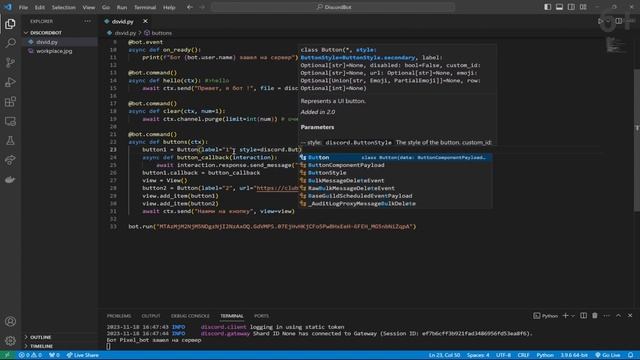Open terminal panel more actions menu

[607, 316]
